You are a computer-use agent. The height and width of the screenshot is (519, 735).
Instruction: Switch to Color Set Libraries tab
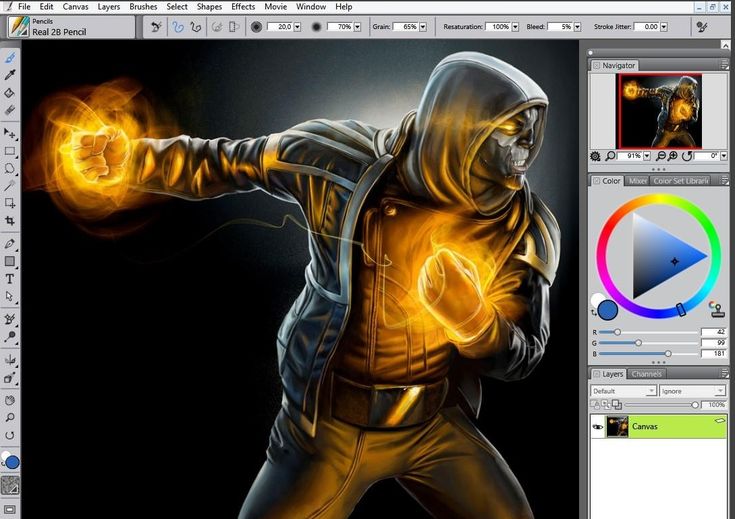tap(680, 181)
